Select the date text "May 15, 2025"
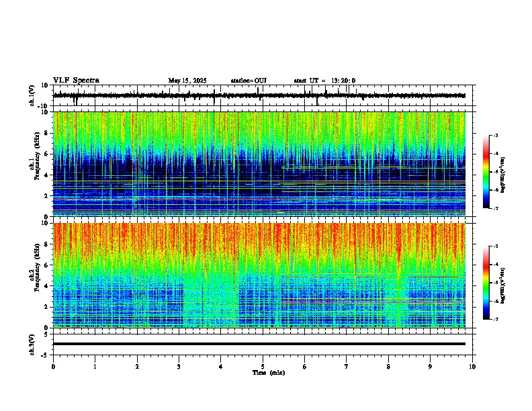The width and height of the screenshot is (532, 411). pos(187,81)
